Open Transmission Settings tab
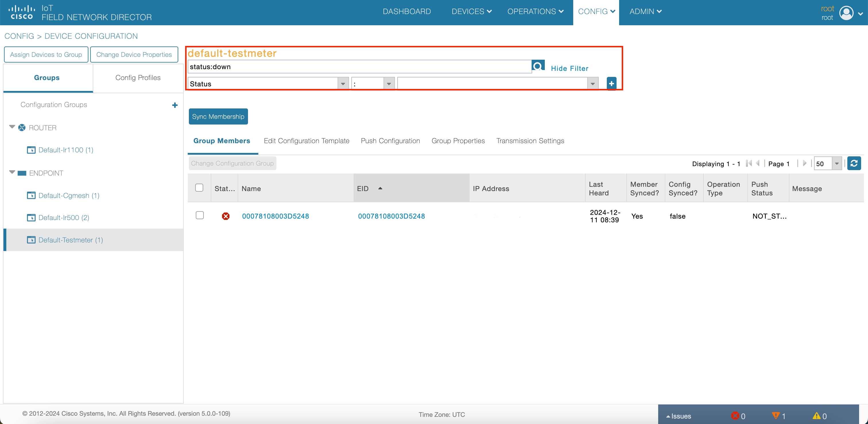The height and width of the screenshot is (424, 868). point(530,141)
